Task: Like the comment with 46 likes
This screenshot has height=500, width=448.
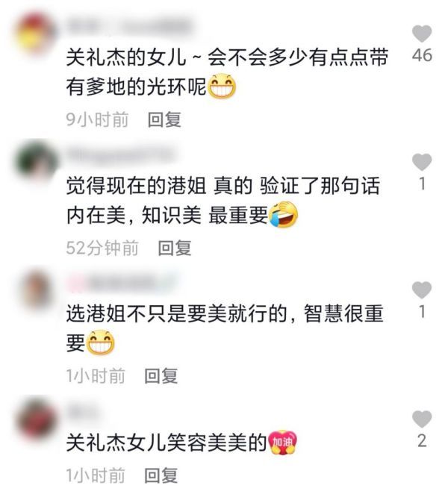Action: pyautogui.click(x=422, y=34)
